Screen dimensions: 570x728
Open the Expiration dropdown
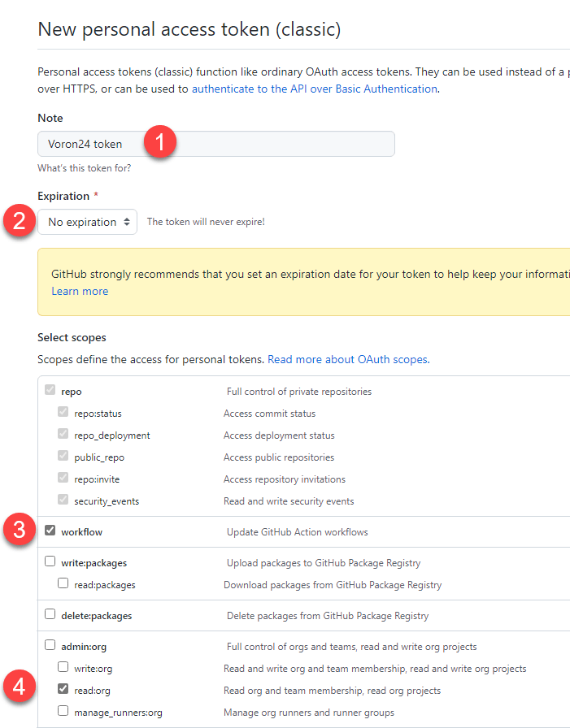pyautogui.click(x=88, y=222)
